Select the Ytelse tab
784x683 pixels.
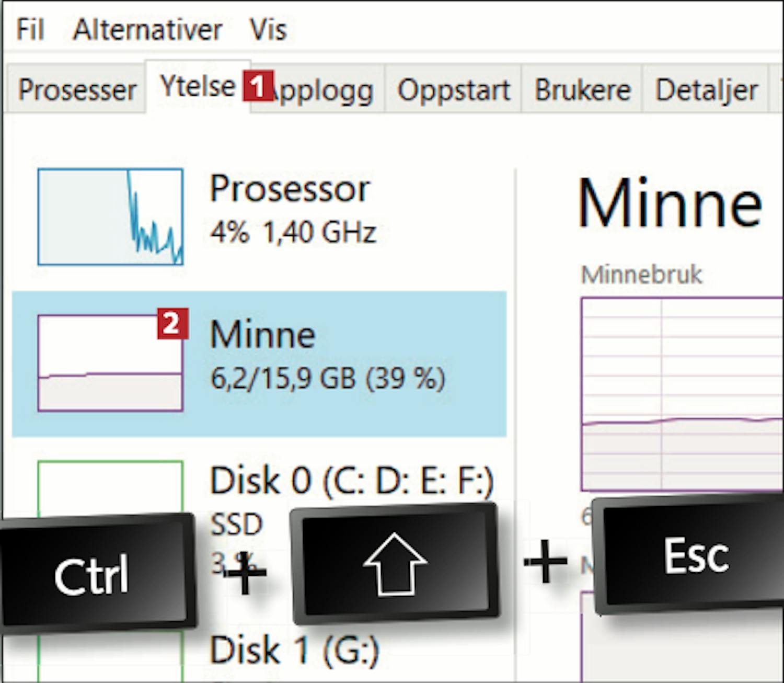pyautogui.click(x=198, y=86)
